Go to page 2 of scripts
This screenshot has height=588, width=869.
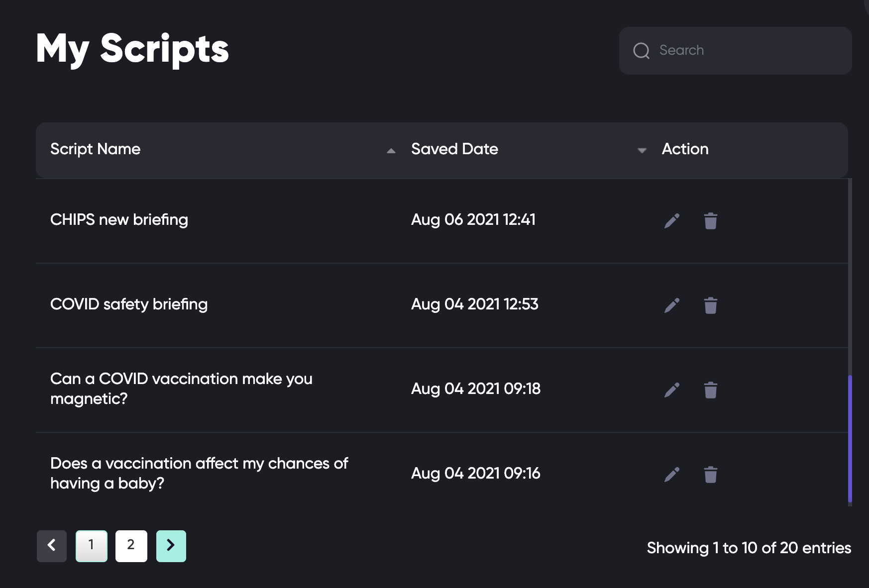(131, 546)
